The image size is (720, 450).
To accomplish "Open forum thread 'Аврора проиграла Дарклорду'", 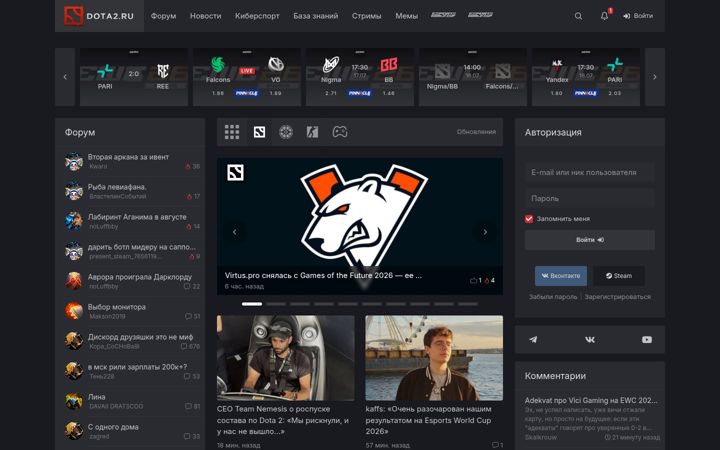I will point(140,277).
